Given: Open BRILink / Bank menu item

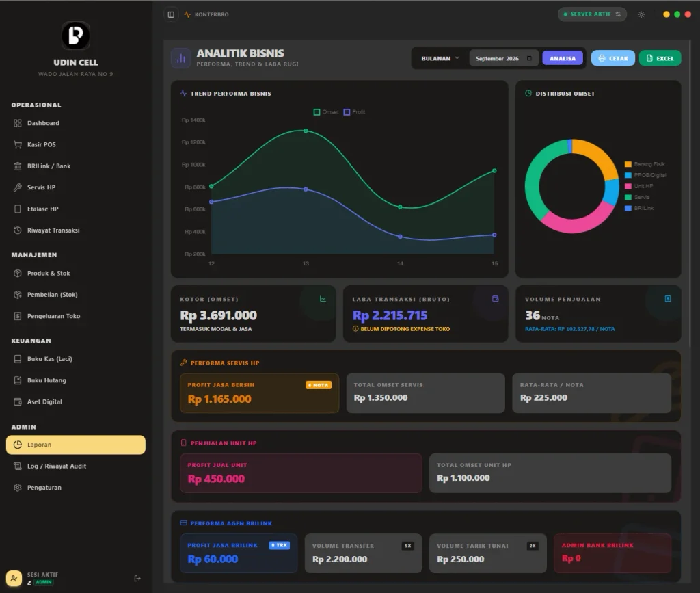Looking at the screenshot, I should 76,166.
